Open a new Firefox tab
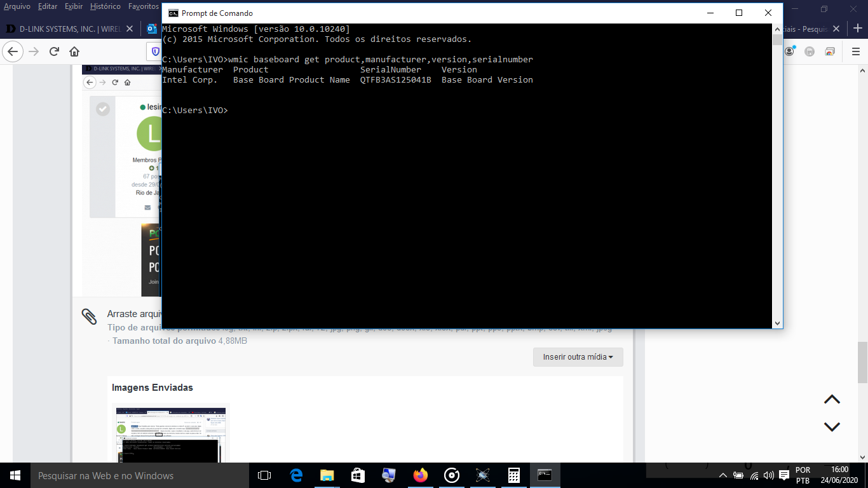 coord(857,29)
